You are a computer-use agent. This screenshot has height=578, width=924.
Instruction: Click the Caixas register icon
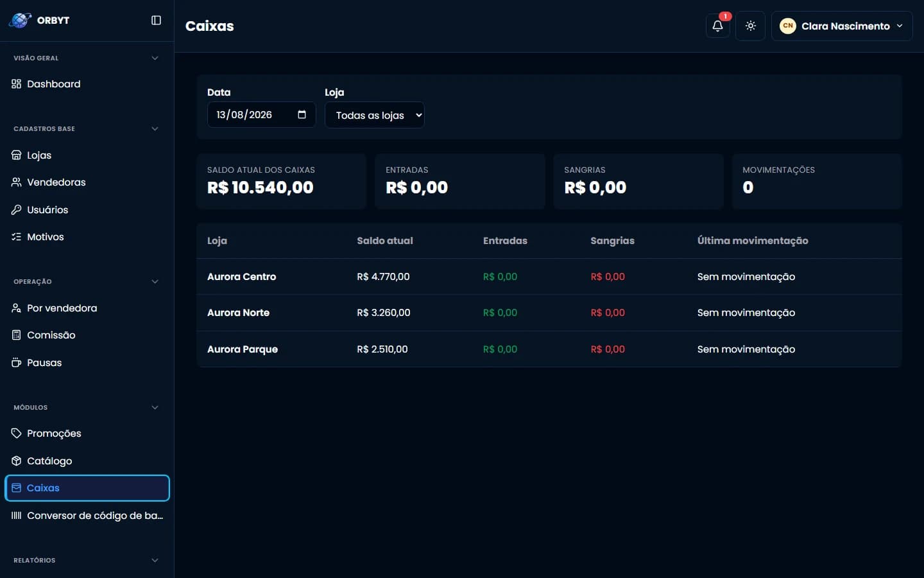coord(17,488)
